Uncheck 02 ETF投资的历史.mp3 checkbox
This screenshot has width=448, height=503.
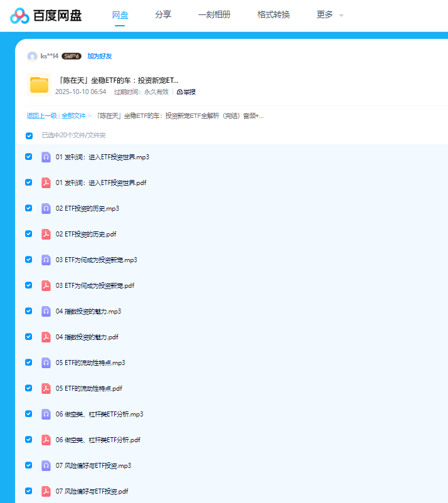(x=29, y=208)
